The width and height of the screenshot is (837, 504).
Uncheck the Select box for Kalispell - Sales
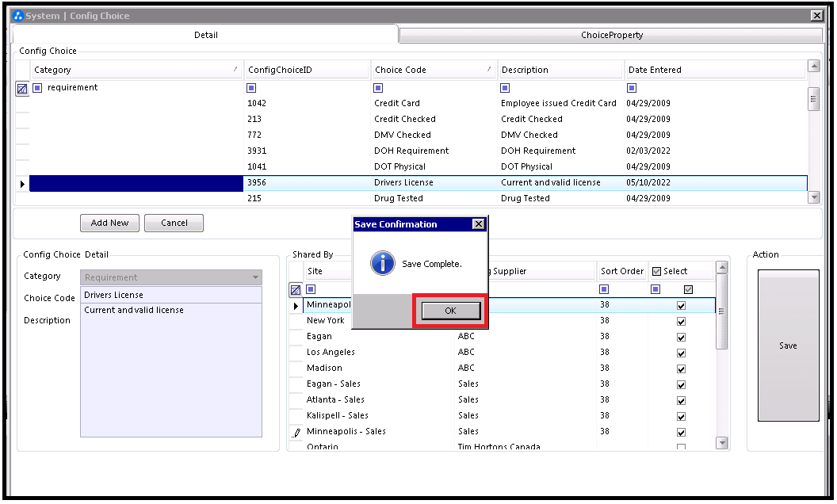point(681,417)
